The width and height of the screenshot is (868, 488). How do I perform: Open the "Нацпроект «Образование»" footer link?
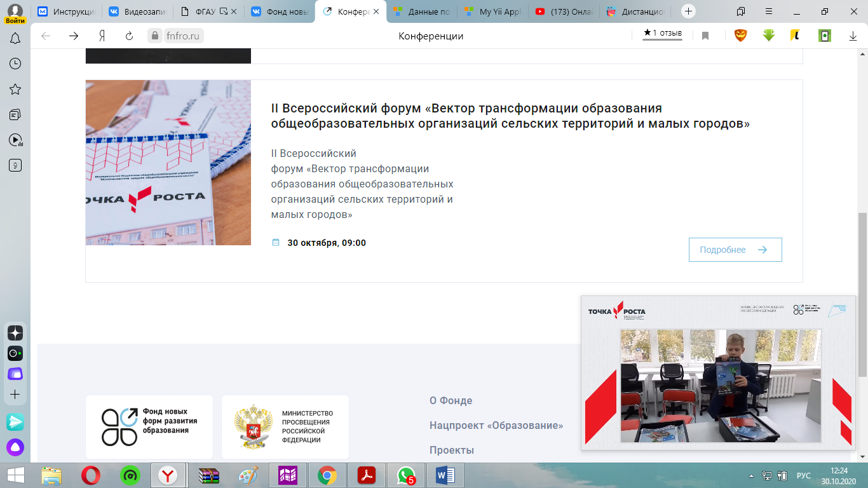[496, 426]
